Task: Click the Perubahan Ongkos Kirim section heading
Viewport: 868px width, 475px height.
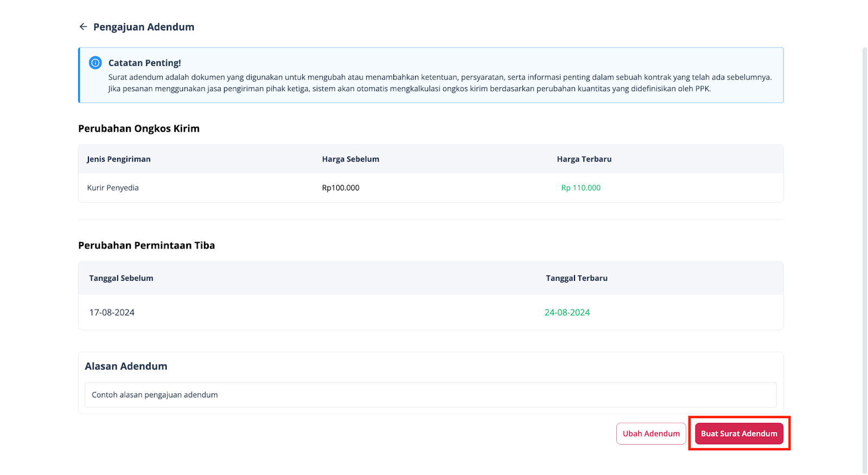Action: [139, 129]
